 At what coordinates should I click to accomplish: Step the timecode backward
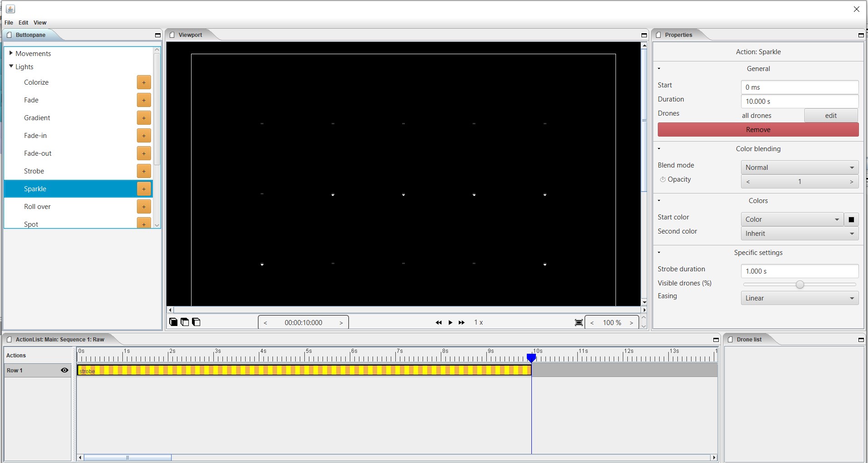[265, 323]
